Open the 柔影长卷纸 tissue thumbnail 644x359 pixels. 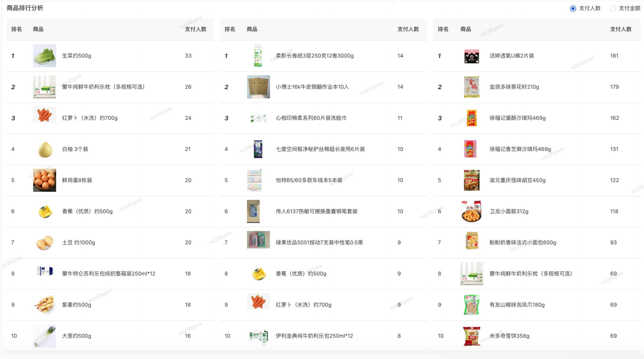258,56
